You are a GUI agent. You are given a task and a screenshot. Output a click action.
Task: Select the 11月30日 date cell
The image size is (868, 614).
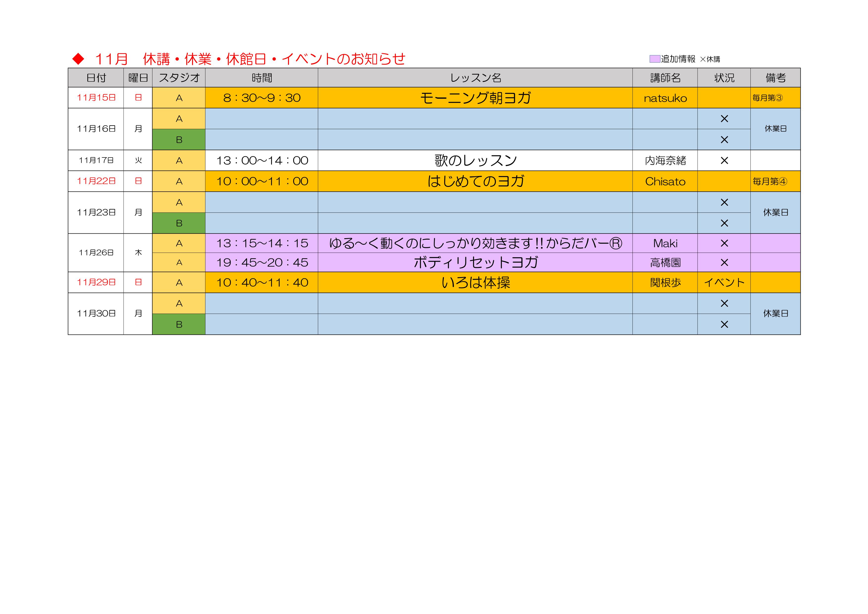[96, 314]
